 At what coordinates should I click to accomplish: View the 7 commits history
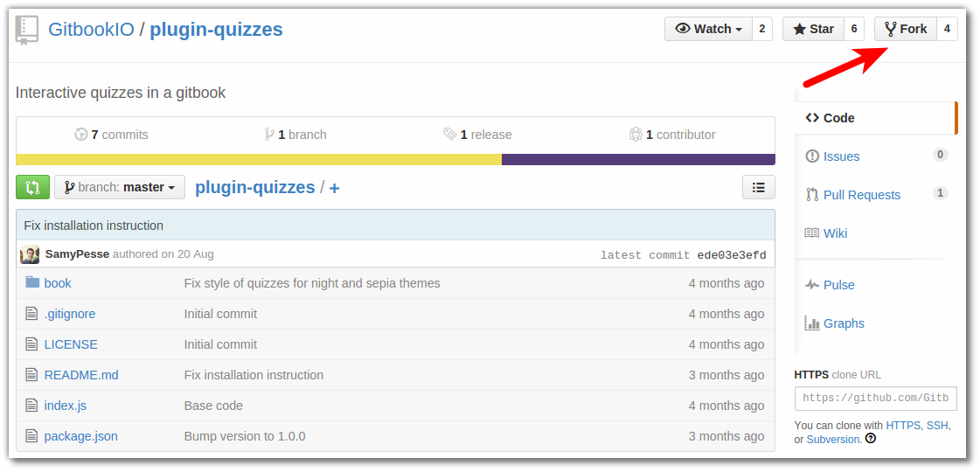point(111,135)
